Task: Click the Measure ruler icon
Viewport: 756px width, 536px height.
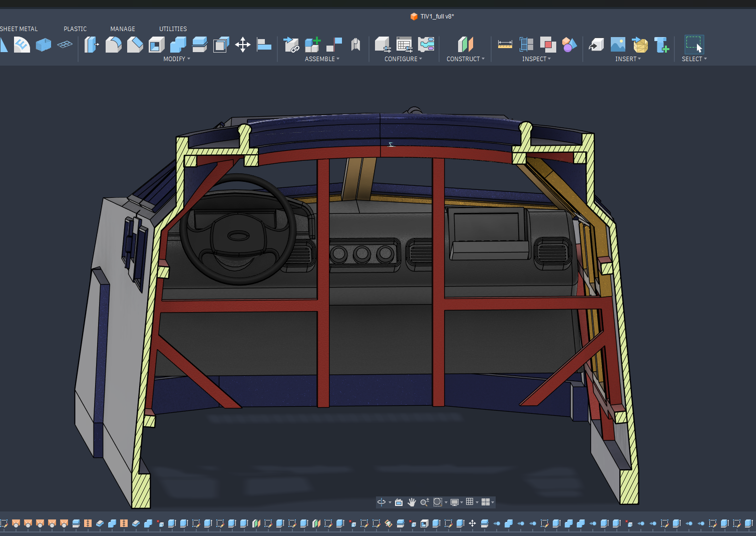Action: 505,45
